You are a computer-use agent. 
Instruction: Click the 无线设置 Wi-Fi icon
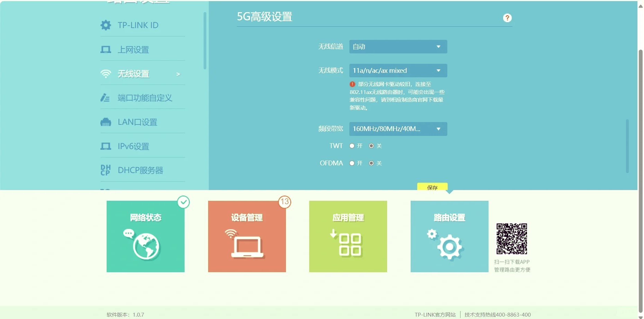[106, 74]
